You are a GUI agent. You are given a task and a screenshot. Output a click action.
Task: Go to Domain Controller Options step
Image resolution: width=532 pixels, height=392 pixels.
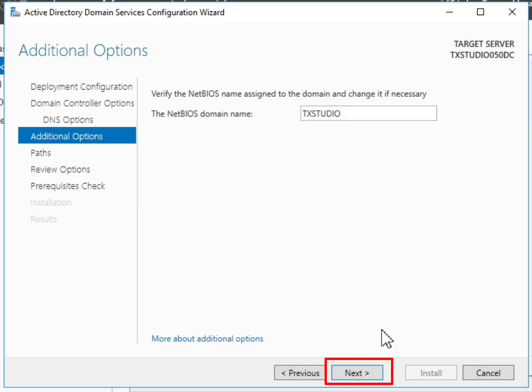coord(82,103)
